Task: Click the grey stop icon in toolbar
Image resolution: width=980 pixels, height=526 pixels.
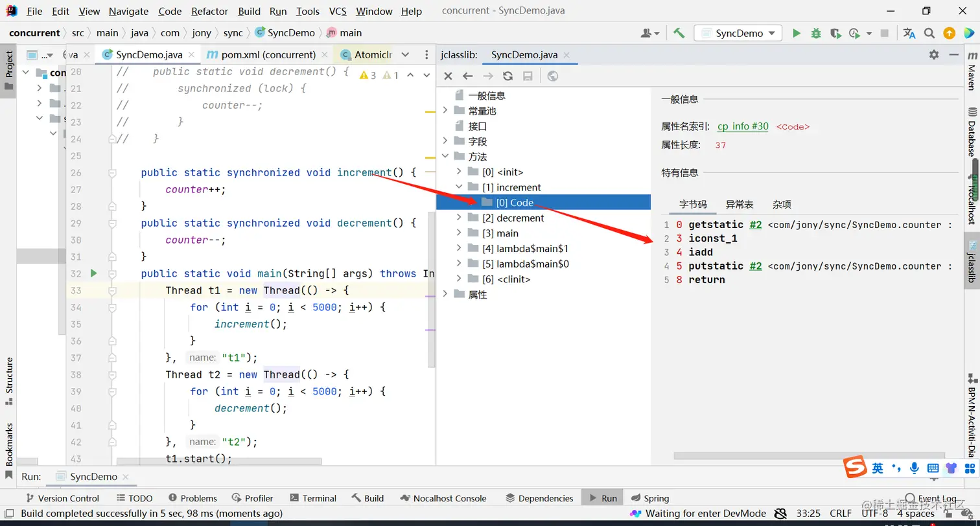Action: [885, 33]
